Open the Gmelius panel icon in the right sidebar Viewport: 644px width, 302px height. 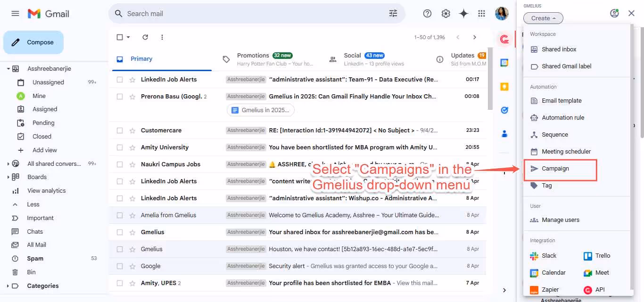click(504, 39)
